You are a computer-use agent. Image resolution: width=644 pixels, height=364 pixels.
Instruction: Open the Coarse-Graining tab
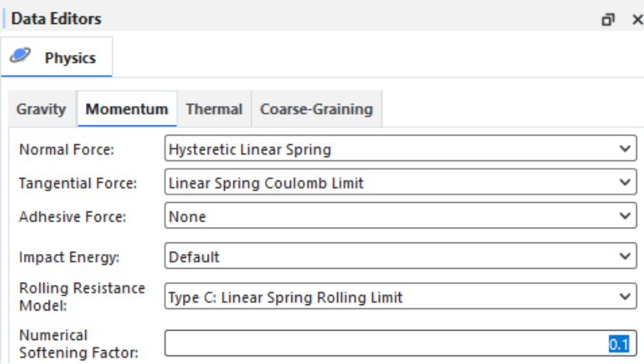(316, 109)
